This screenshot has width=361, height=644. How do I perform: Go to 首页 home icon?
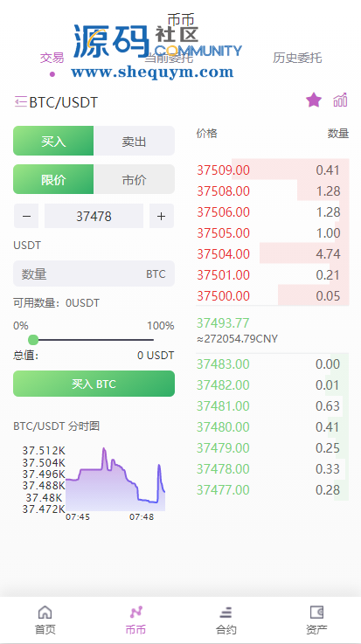pyautogui.click(x=45, y=612)
